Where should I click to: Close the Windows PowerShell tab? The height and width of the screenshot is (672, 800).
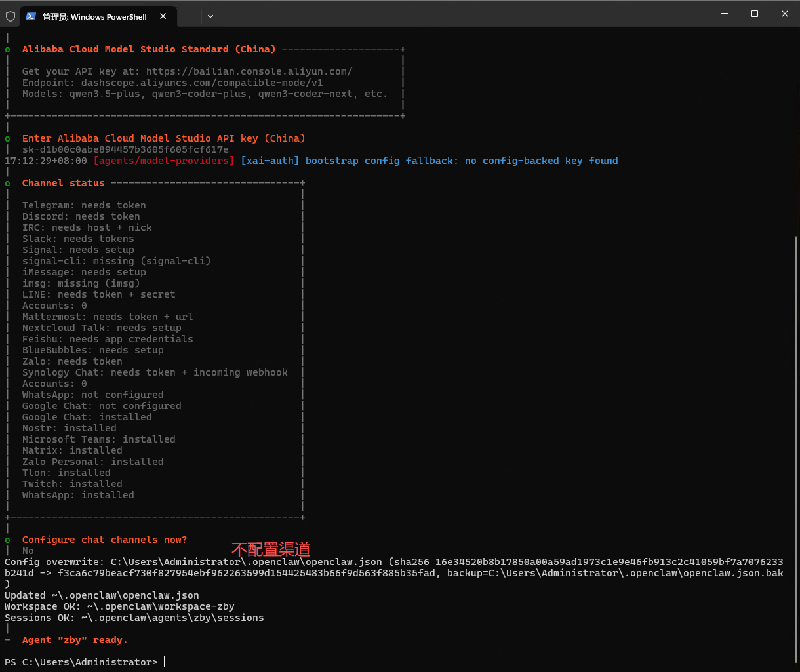pos(163,16)
